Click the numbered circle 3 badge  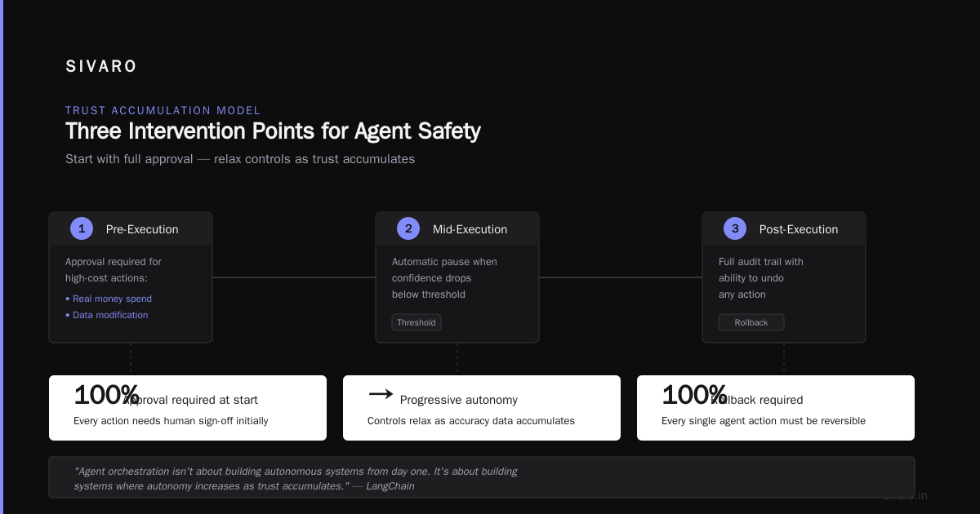[735, 228]
